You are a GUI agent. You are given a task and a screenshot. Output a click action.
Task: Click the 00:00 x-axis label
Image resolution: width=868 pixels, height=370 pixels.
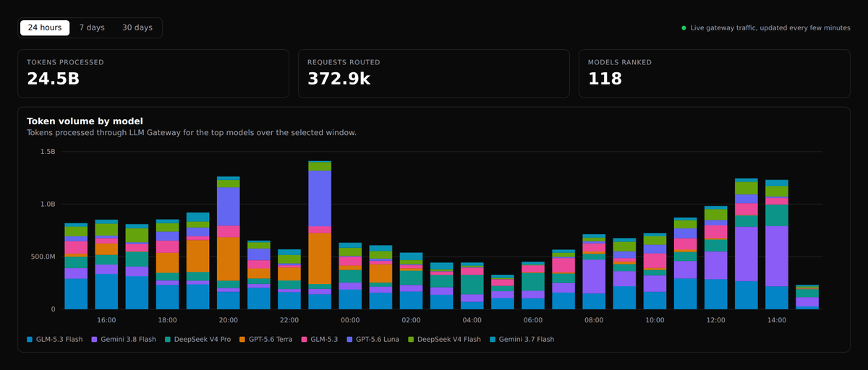tap(350, 320)
